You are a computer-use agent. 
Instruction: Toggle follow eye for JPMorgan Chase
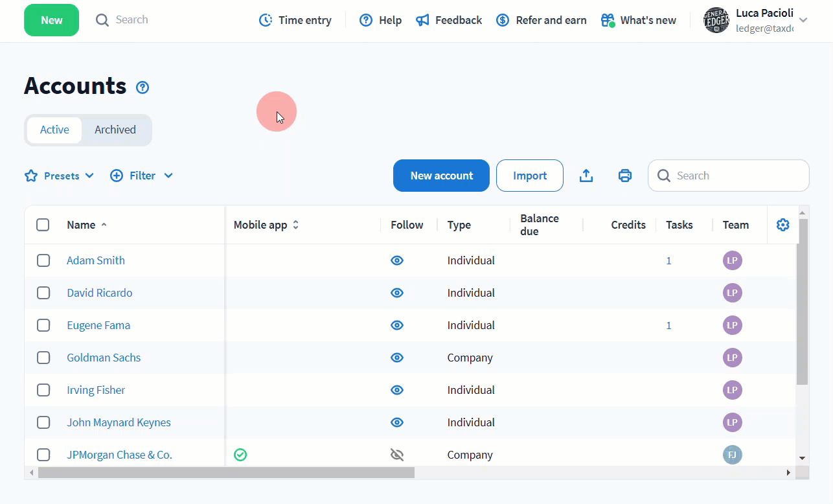tap(397, 455)
